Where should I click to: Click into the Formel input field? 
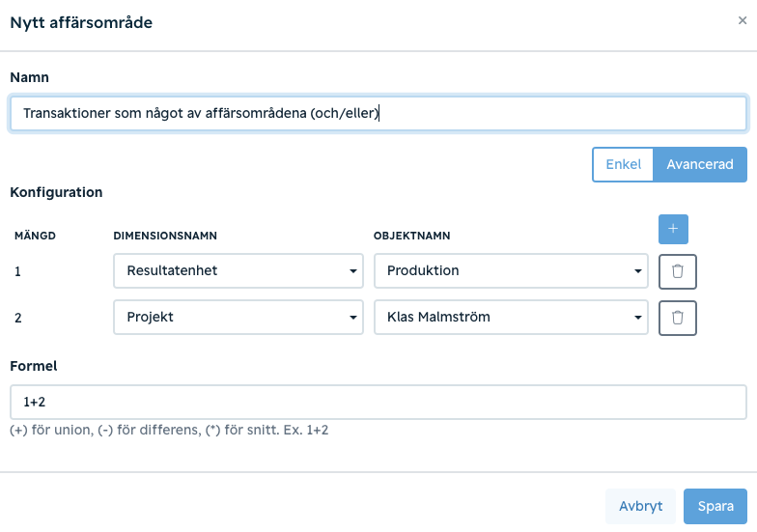point(378,402)
